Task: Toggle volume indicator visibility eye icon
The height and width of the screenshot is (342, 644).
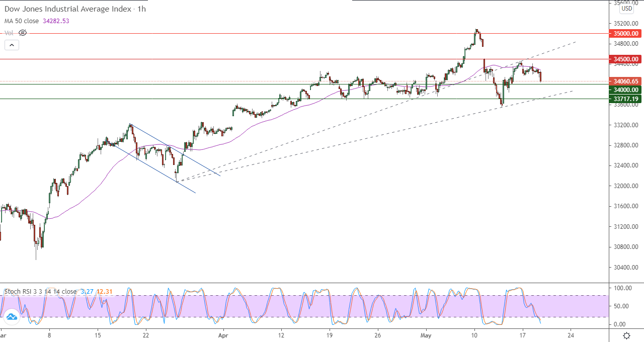Action: coord(22,33)
